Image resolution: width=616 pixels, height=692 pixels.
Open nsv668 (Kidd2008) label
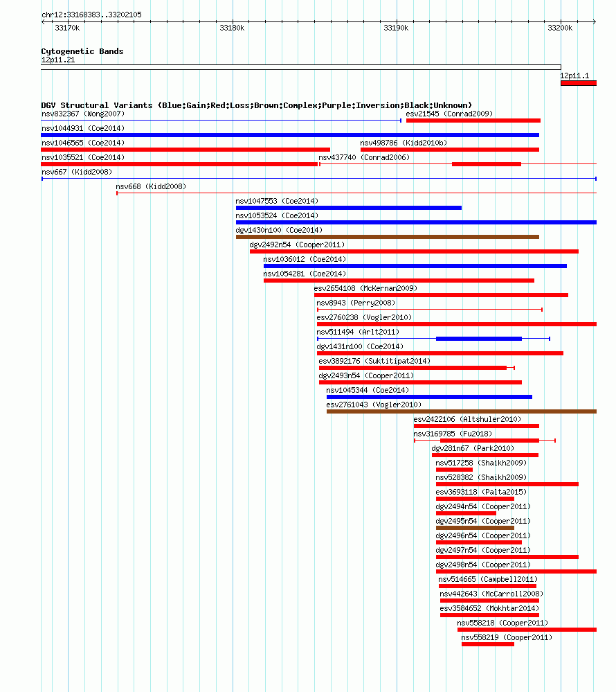[151, 187]
